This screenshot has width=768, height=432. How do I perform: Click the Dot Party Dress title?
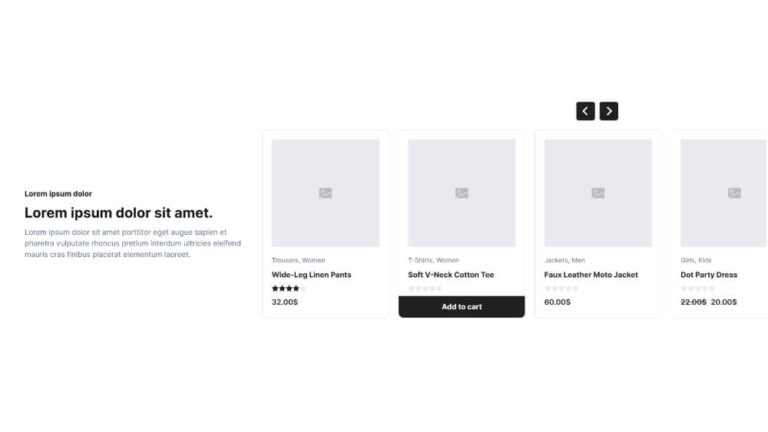click(x=709, y=275)
